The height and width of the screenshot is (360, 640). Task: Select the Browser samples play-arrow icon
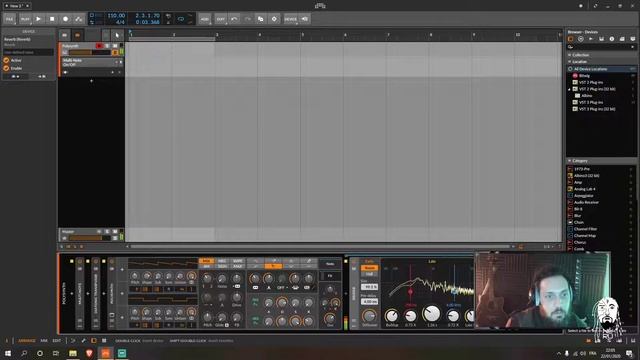(x=591, y=39)
